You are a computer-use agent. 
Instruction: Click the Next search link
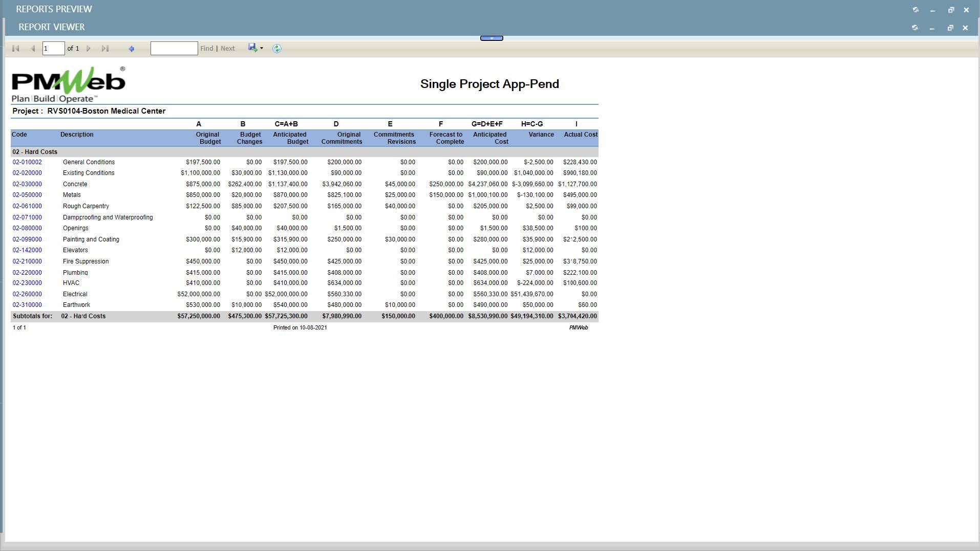(x=228, y=49)
